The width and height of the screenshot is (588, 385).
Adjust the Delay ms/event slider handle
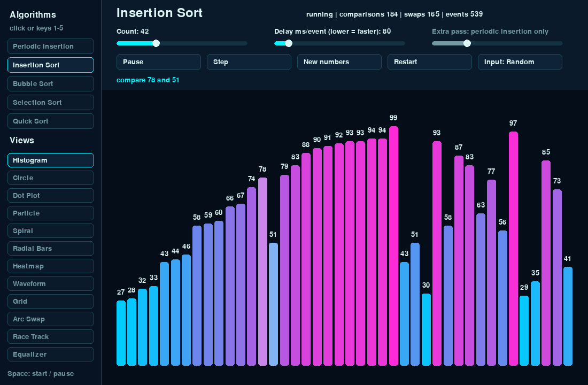click(288, 43)
